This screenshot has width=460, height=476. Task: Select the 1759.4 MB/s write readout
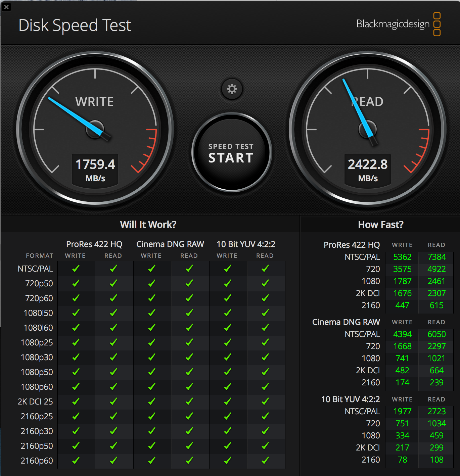95,170
